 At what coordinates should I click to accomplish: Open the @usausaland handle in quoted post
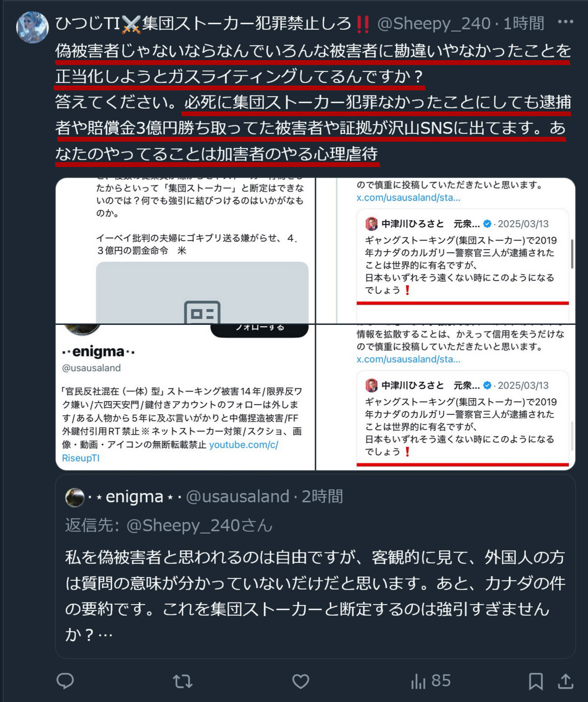(x=238, y=496)
